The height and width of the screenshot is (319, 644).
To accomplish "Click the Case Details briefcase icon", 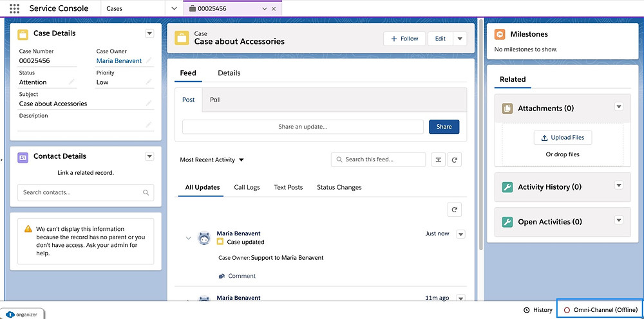I will coord(23,34).
